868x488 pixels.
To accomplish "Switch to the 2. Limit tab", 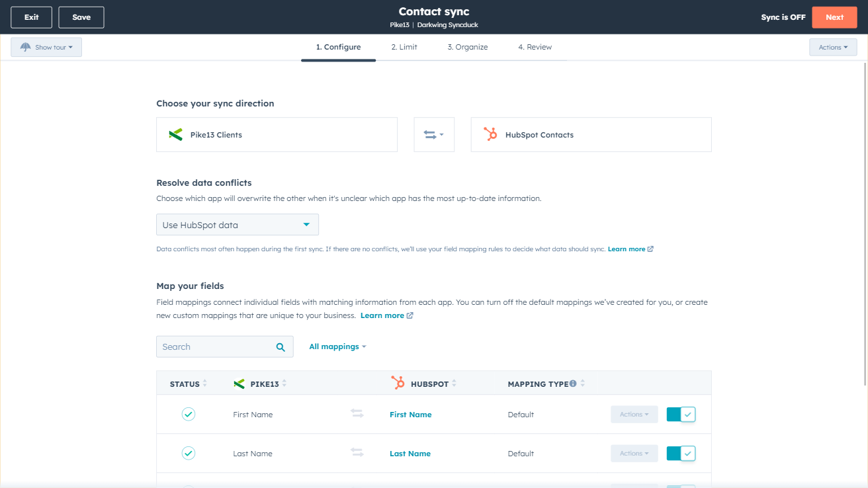I will coord(404,48).
